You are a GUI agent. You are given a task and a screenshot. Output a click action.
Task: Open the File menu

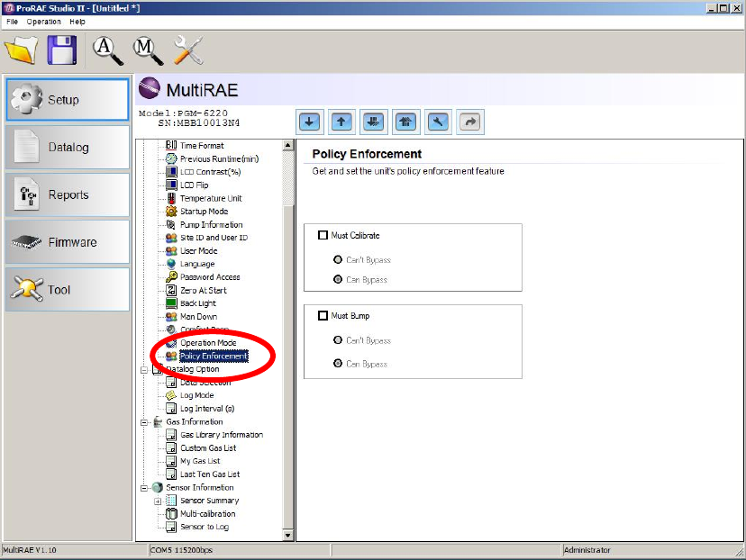coord(13,22)
